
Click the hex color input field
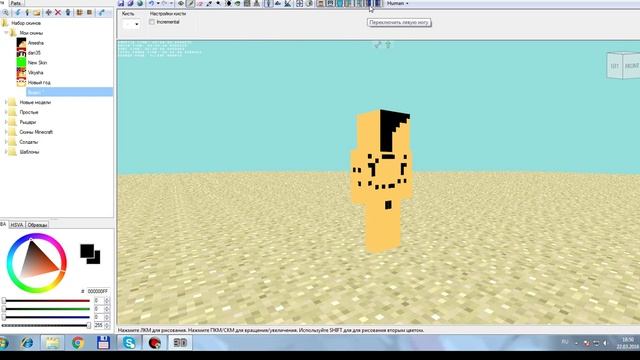point(98,291)
